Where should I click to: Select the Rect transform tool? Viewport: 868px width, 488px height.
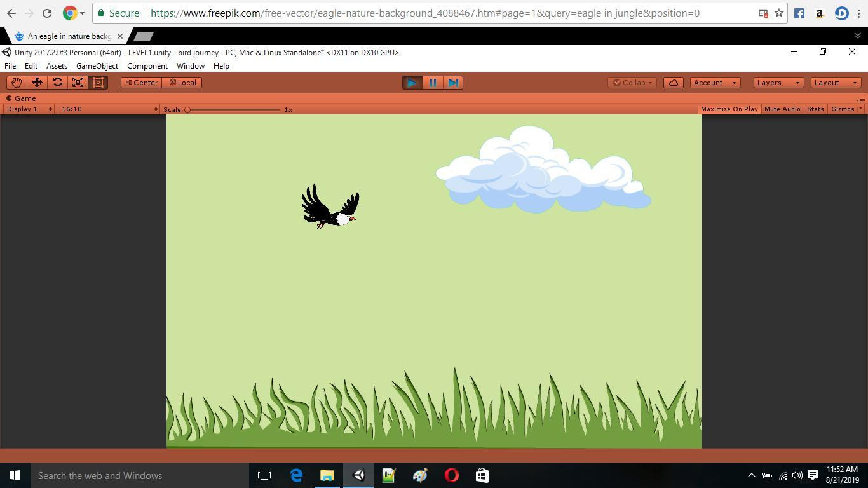coord(98,83)
